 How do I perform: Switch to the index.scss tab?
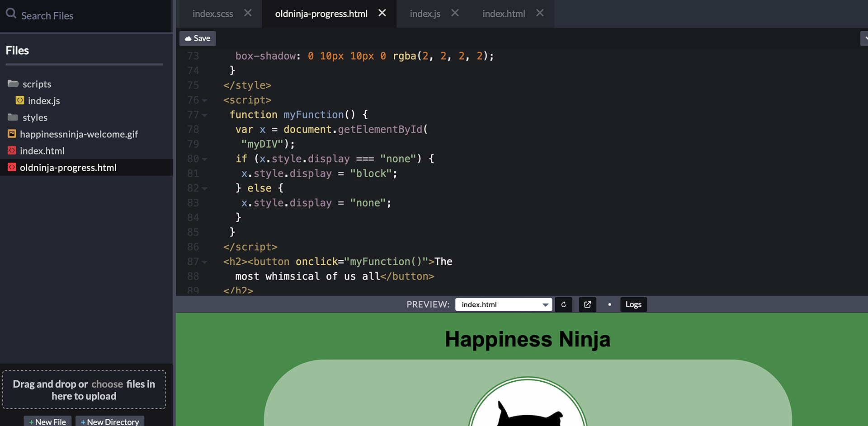tap(212, 14)
